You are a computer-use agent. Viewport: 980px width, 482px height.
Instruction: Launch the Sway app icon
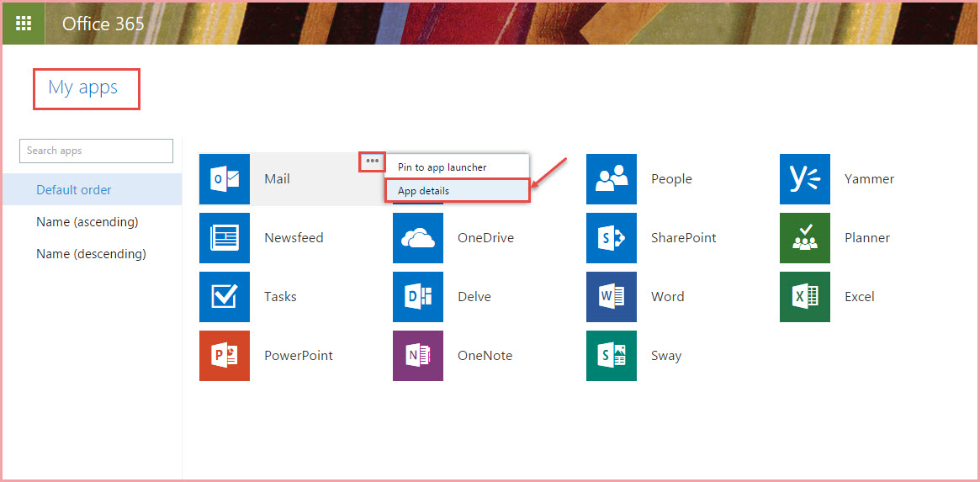click(612, 356)
